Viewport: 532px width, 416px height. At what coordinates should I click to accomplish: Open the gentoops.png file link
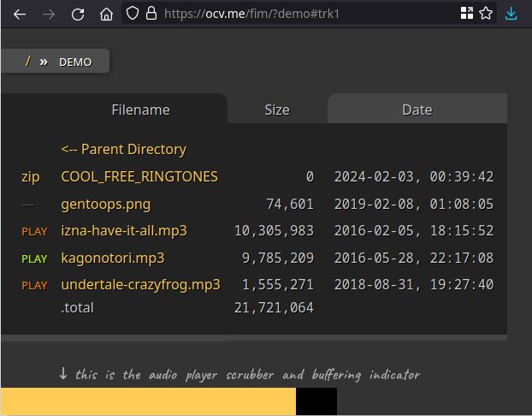pyautogui.click(x=106, y=205)
